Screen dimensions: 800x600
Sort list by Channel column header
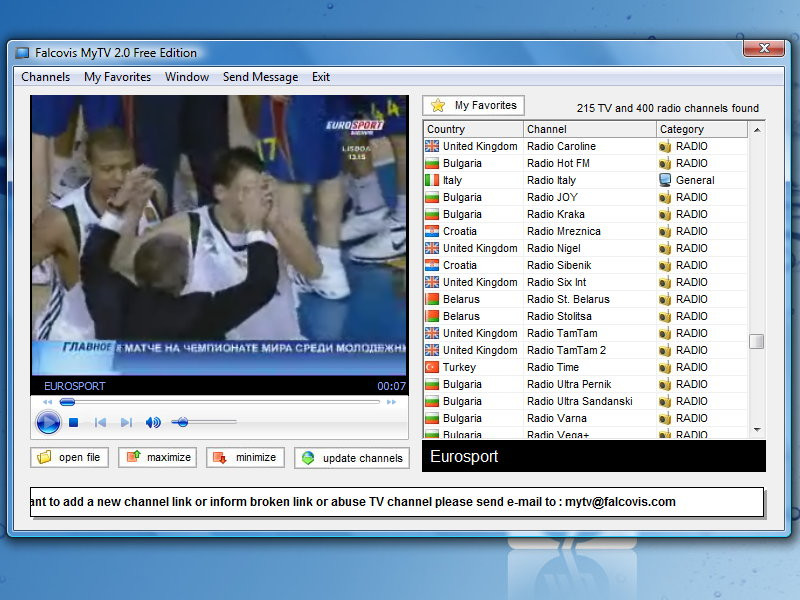(590, 129)
